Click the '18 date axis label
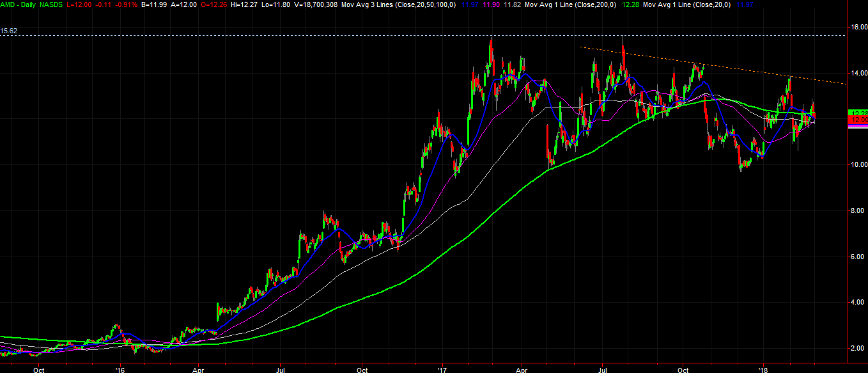The height and width of the screenshot is (373, 868). pyautogui.click(x=763, y=369)
